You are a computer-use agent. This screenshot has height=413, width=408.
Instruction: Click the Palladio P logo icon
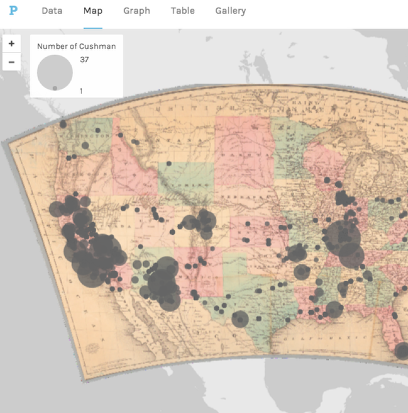coord(13,10)
